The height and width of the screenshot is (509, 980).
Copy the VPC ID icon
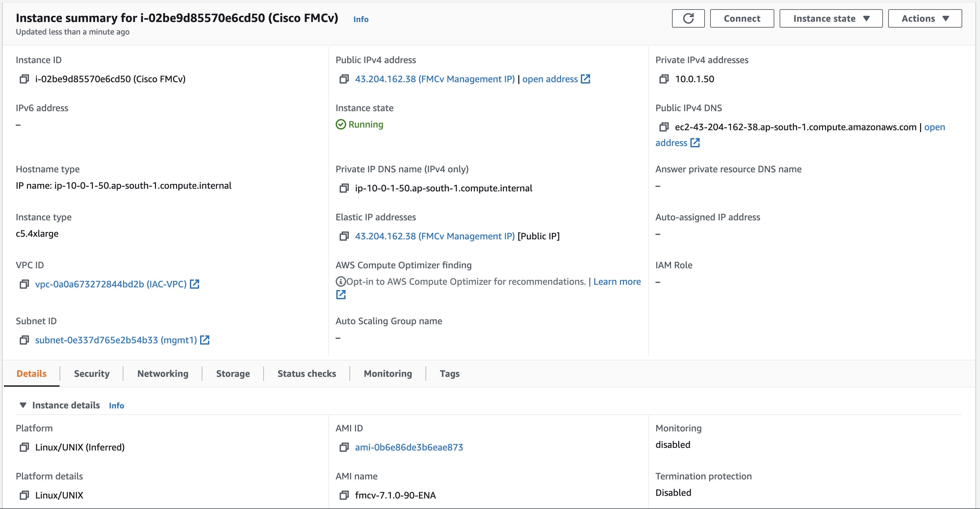pos(24,284)
